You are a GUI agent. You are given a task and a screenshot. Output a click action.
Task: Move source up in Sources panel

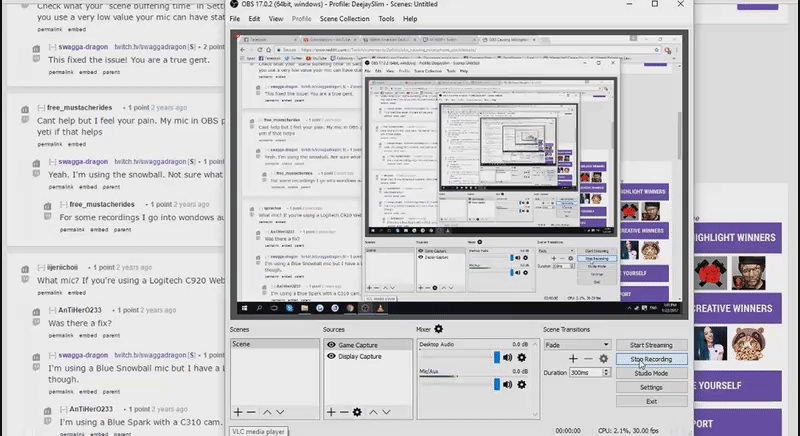(x=373, y=412)
